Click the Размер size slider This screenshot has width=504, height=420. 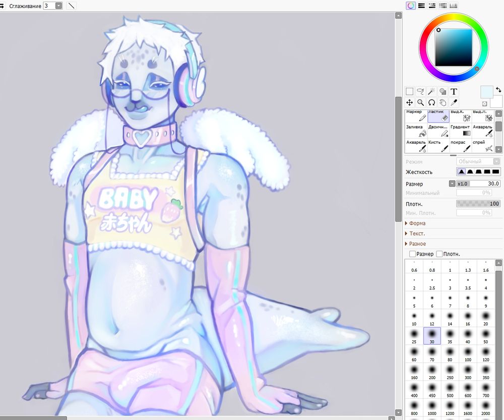(479, 184)
